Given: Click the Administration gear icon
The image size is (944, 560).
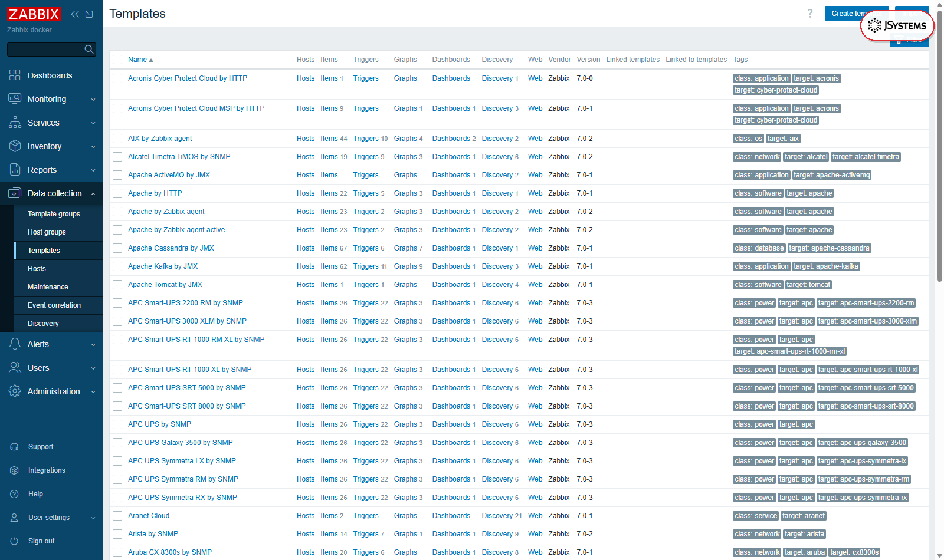Looking at the screenshot, I should (x=15, y=391).
